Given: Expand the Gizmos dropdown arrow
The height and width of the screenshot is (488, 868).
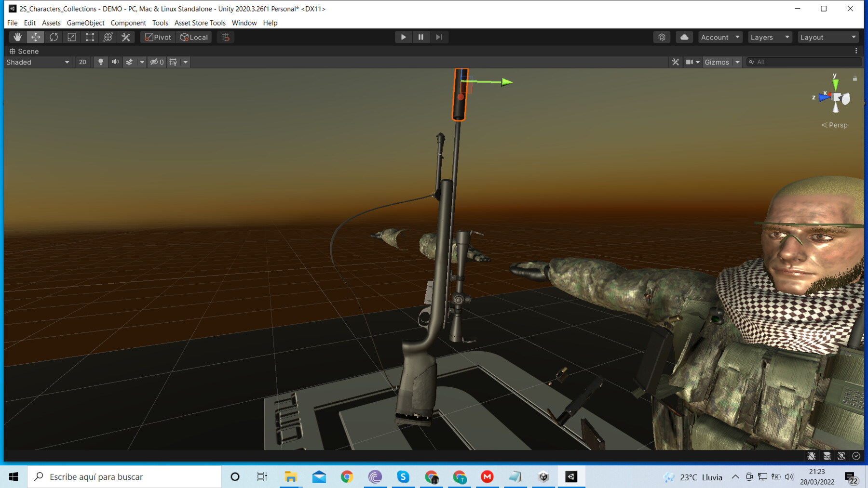Looking at the screenshot, I should (x=737, y=62).
